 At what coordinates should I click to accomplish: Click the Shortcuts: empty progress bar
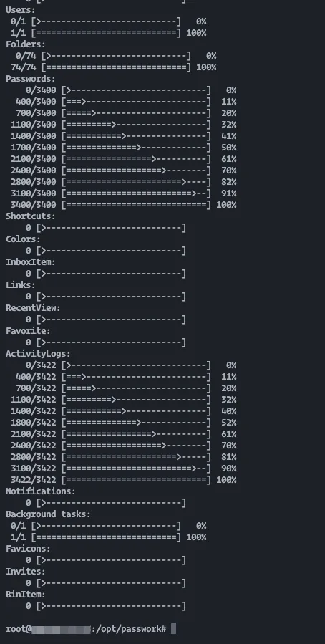pos(111,228)
